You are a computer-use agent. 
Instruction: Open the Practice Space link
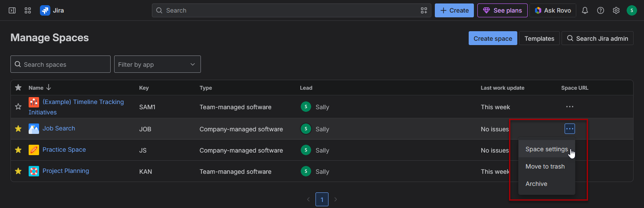click(x=64, y=149)
